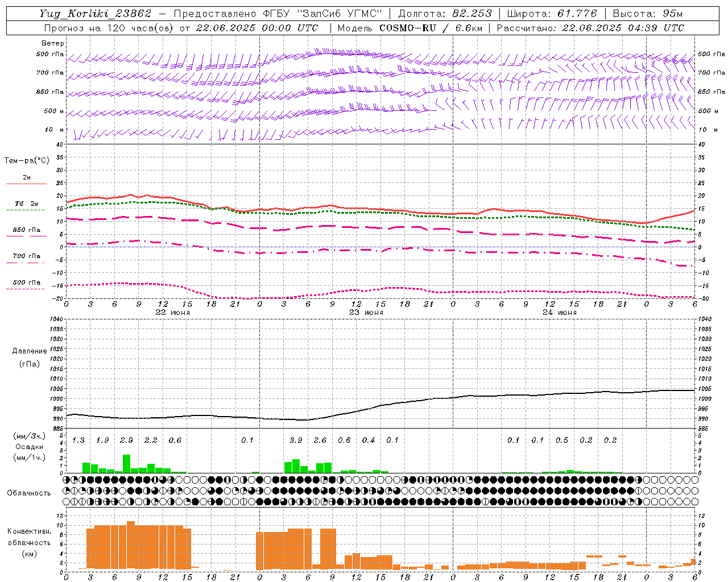Select the 1.3 precipitation total

[78, 440]
